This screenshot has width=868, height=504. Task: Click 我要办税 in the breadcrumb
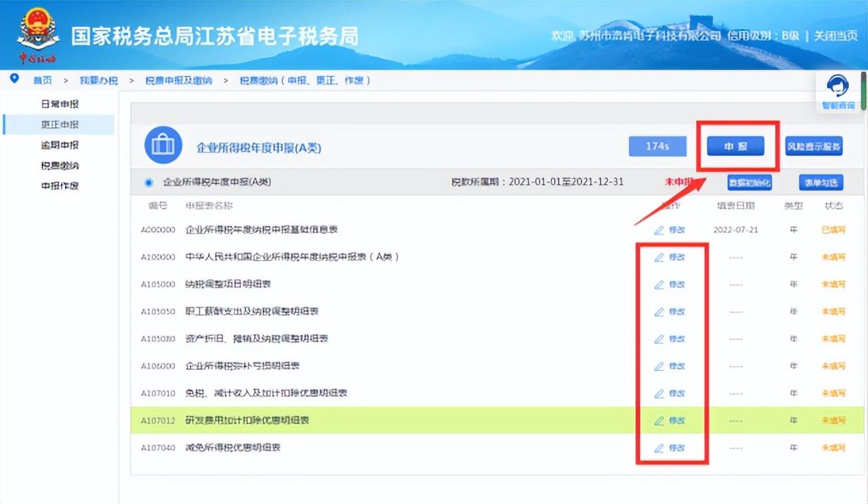click(x=99, y=80)
